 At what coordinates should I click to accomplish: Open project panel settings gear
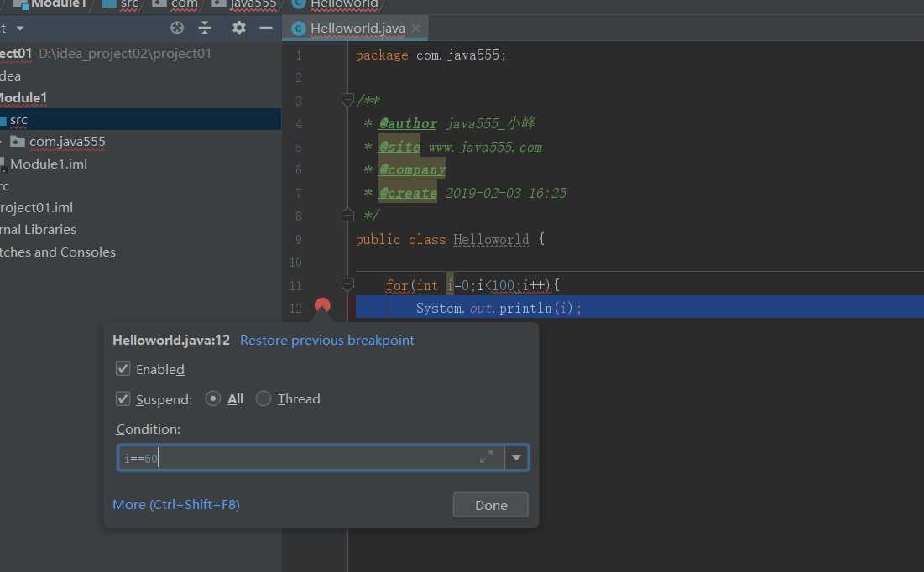pyautogui.click(x=238, y=28)
